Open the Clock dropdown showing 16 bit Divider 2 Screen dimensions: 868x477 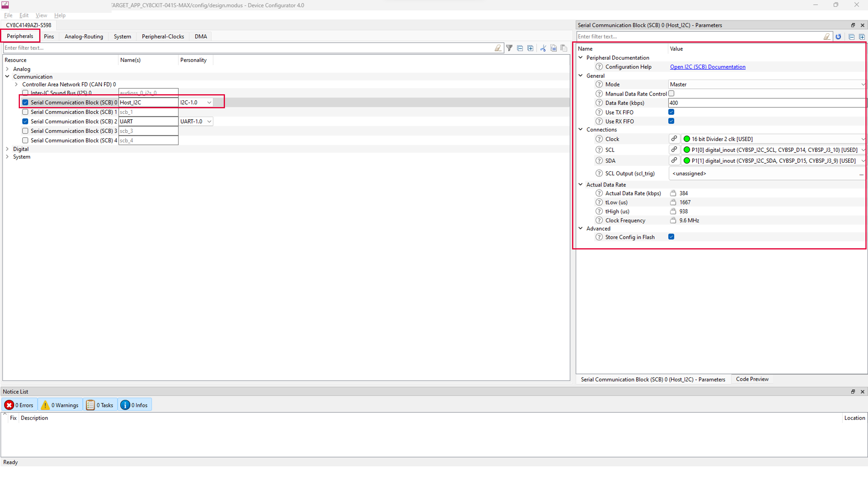(774, 139)
